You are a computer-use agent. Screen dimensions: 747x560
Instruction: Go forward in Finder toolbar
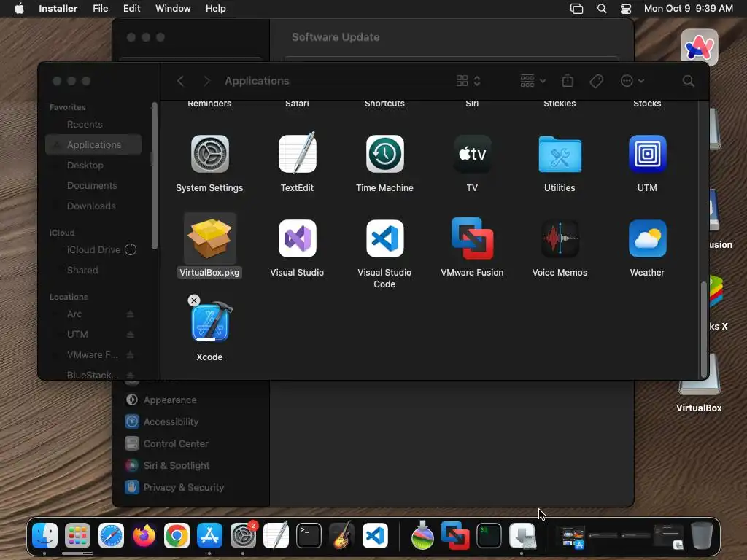[206, 81]
